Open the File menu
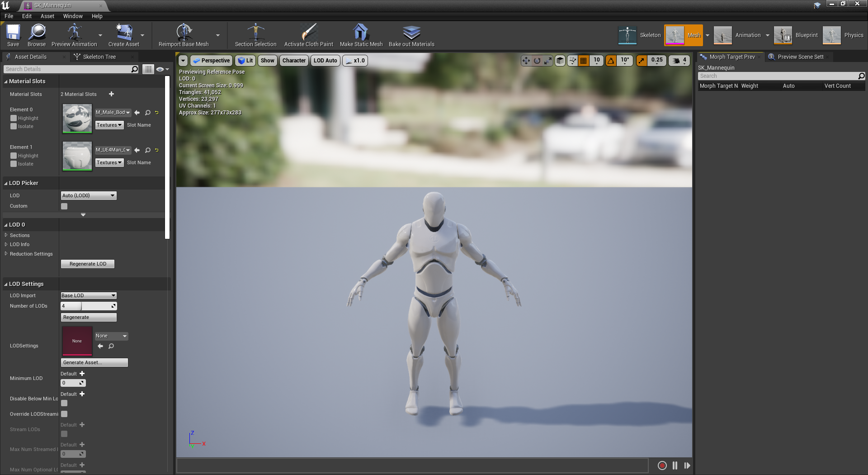Image resolution: width=868 pixels, height=475 pixels. [9, 16]
